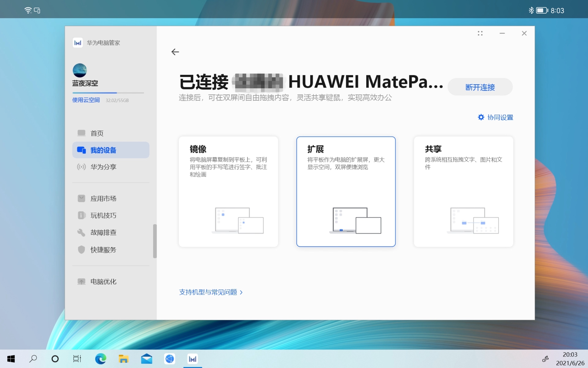Click the taskbar search magnifier icon

(33, 359)
